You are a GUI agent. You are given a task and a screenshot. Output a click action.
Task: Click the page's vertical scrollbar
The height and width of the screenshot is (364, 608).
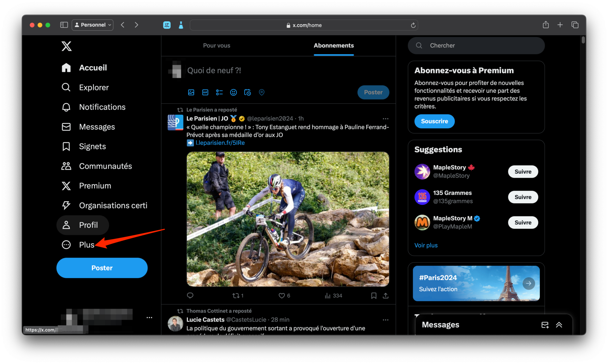[583, 40]
